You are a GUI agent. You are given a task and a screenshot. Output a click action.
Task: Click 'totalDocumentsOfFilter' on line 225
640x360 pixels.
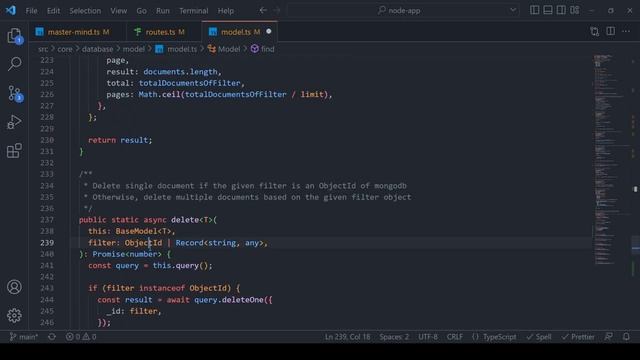189,83
